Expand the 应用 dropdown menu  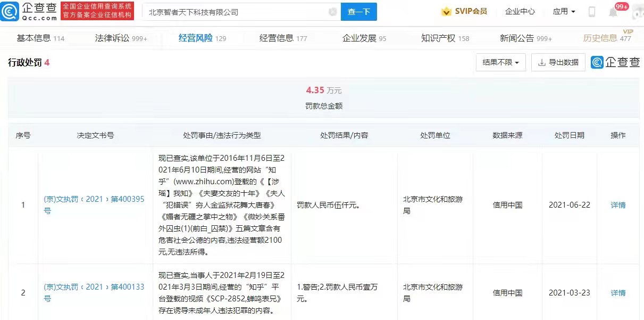tap(564, 11)
